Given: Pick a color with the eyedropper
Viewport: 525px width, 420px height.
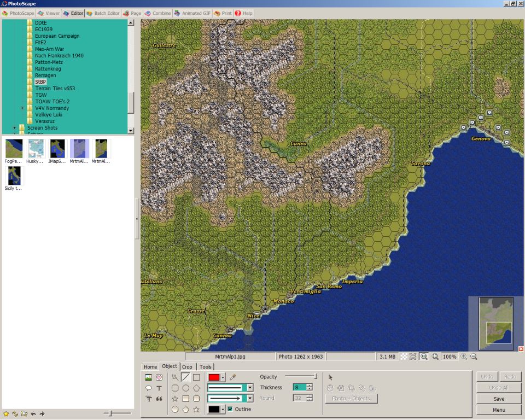Looking at the screenshot, I should 233,377.
